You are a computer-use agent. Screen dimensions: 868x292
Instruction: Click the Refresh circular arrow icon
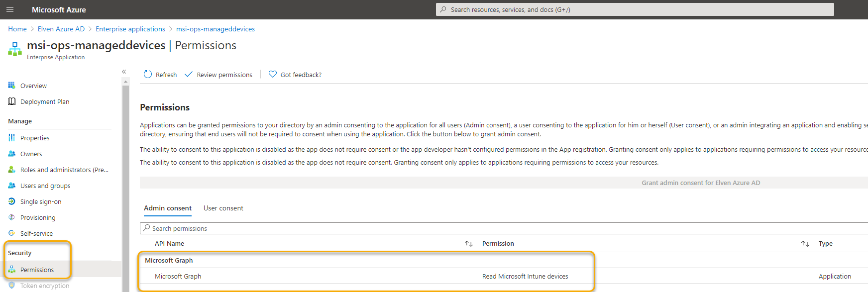[148, 74]
